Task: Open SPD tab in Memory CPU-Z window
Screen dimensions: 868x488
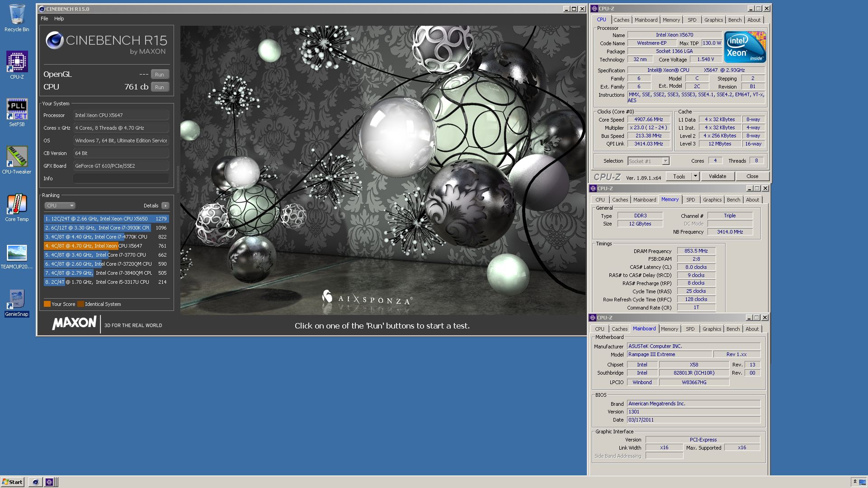Action: coord(690,200)
